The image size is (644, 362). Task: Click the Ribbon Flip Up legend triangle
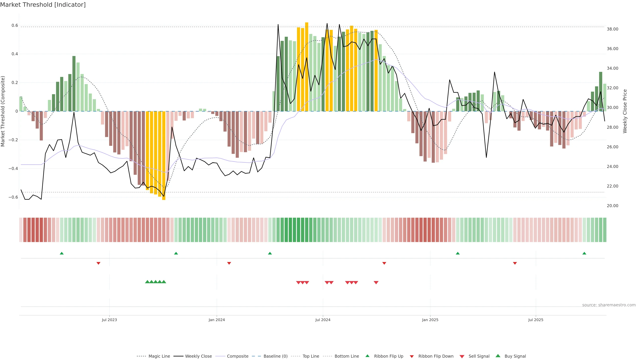(x=367, y=356)
